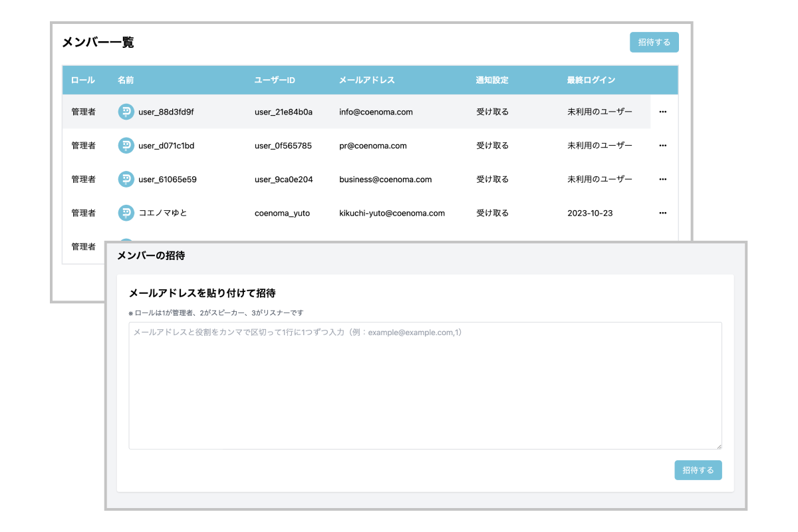Click avatar icon for user_d071c1bd
This screenshot has height=532, width=798.
coord(126,146)
